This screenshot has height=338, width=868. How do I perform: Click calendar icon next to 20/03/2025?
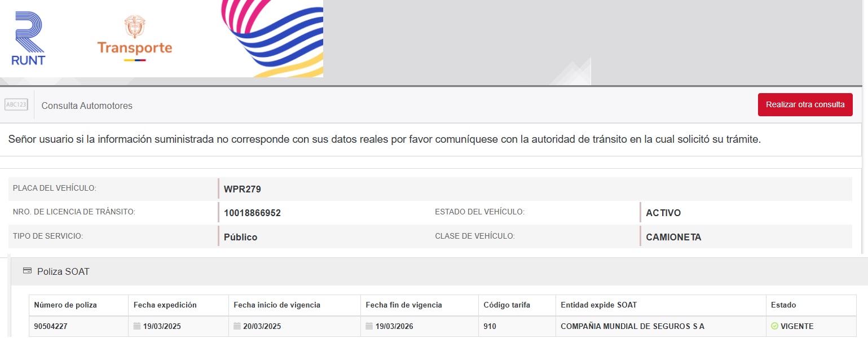237,326
